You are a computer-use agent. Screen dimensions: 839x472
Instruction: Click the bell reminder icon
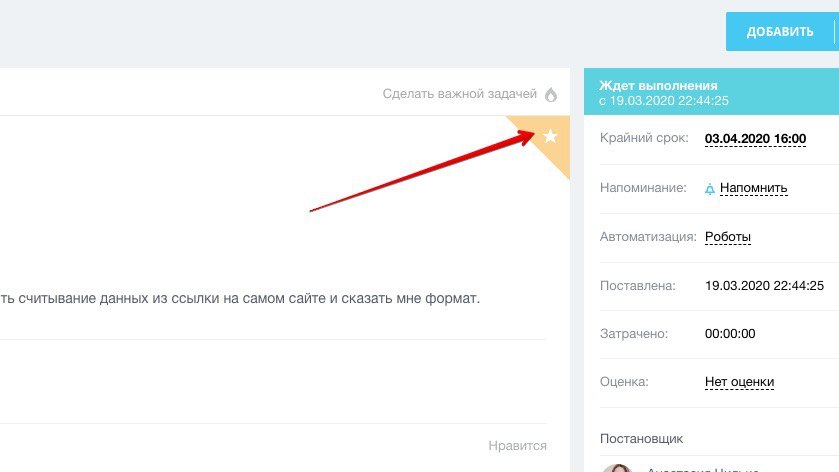(710, 189)
